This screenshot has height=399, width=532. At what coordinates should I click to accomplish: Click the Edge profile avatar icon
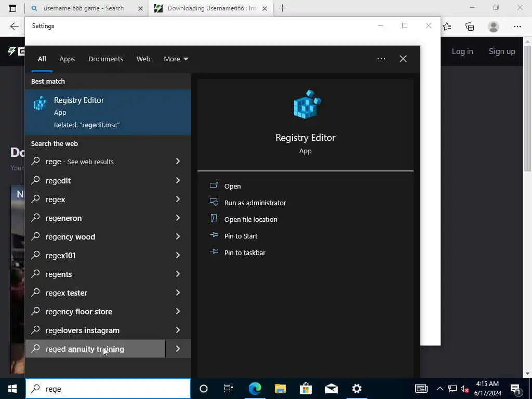(x=494, y=26)
